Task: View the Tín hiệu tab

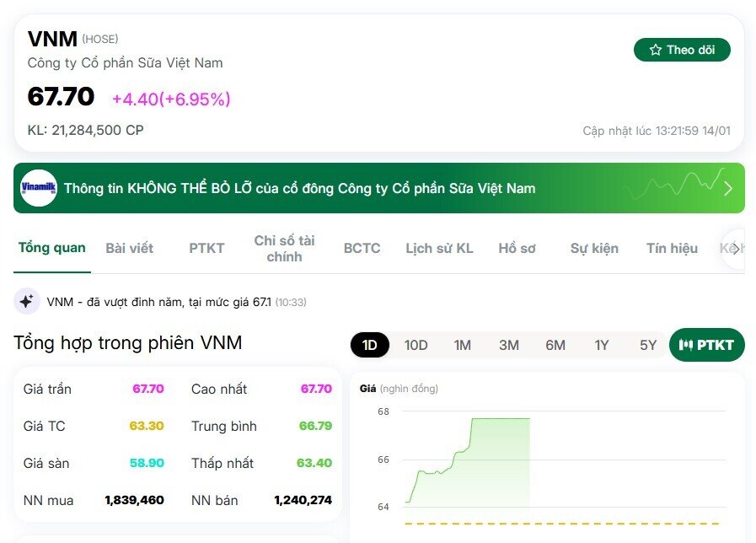Action: 671,248
